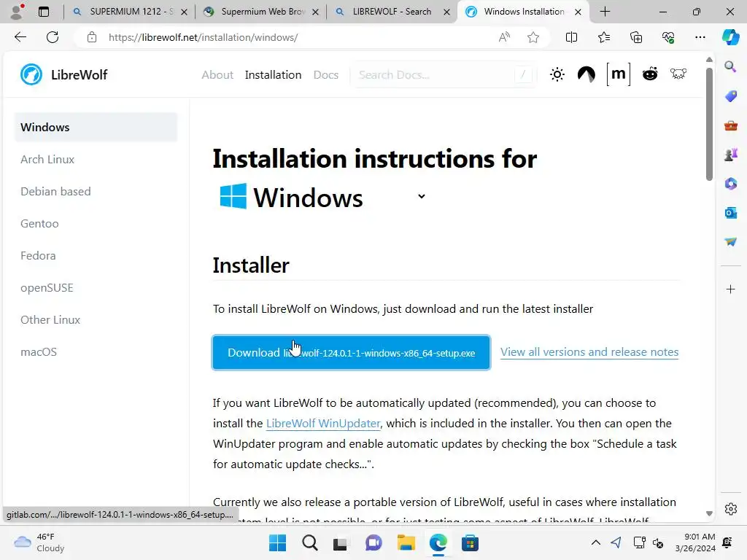The image size is (747, 560).
Task: Open Edge Settings and more menu
Action: pos(700,37)
